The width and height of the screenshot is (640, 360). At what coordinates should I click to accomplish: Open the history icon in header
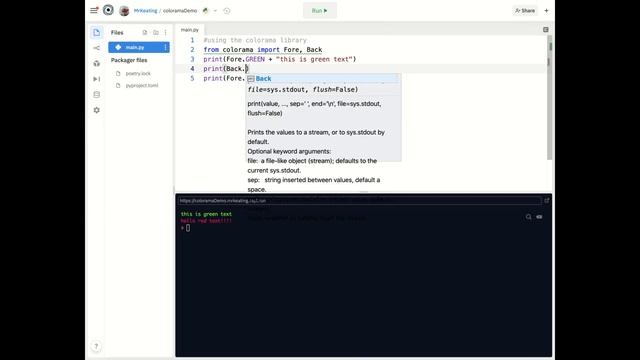tap(227, 11)
